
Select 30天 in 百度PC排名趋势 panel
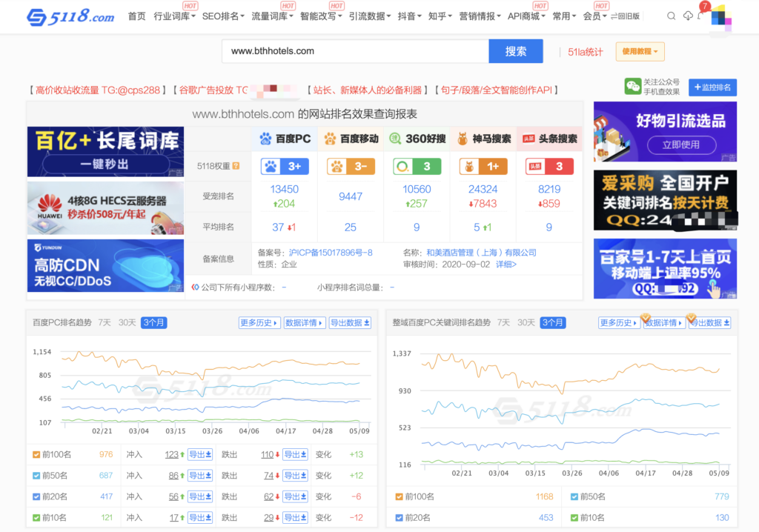coord(127,322)
